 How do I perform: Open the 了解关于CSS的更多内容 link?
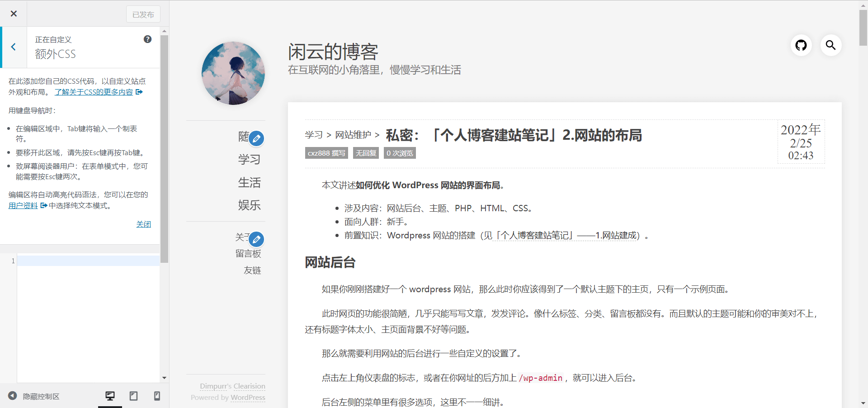point(94,92)
